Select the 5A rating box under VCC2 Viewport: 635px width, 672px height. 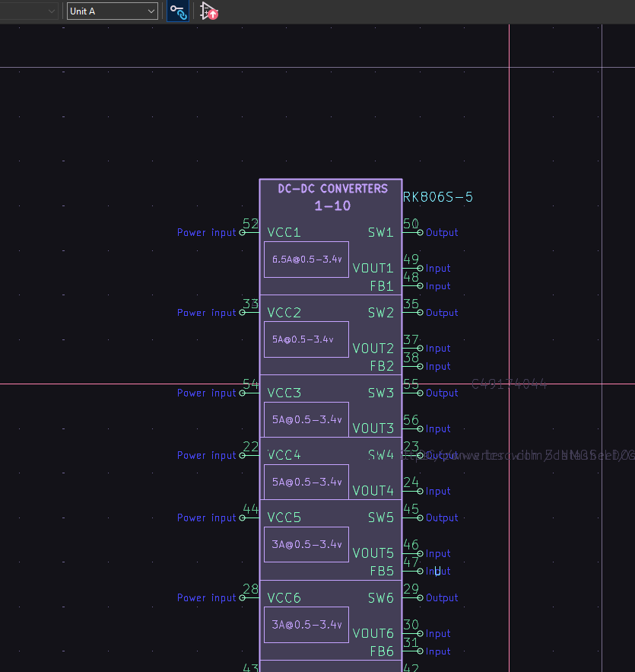pyautogui.click(x=306, y=339)
